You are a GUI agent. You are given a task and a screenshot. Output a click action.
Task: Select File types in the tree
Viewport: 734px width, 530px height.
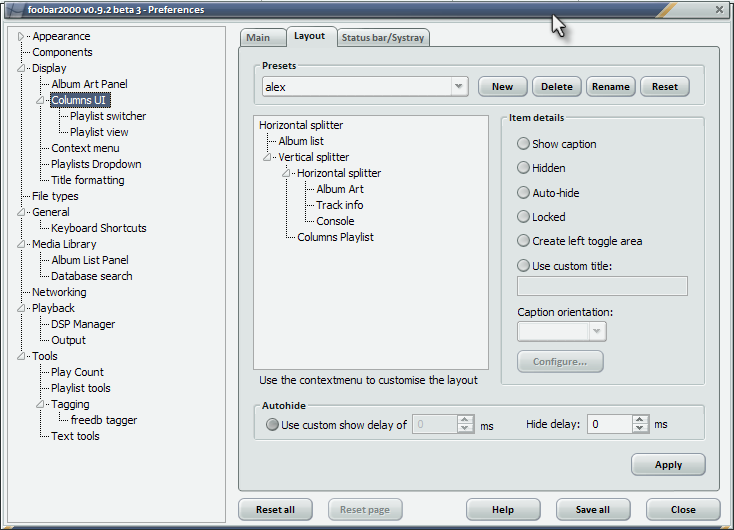click(x=55, y=196)
